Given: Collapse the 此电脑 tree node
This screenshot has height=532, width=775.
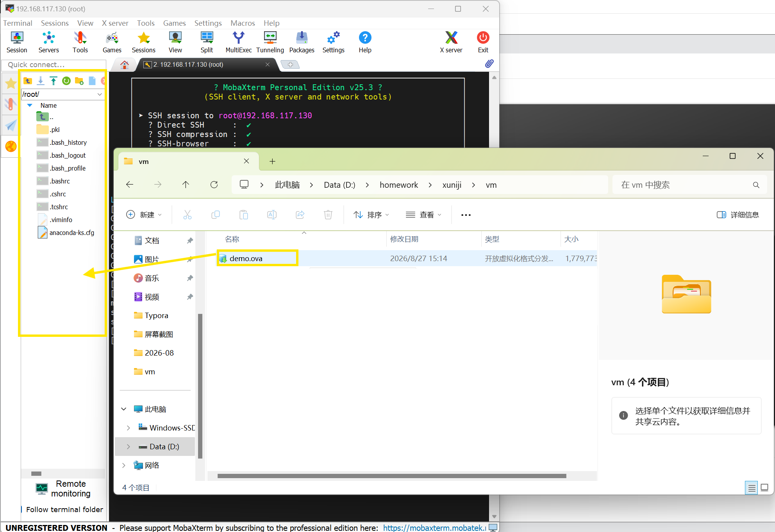Looking at the screenshot, I should click(x=124, y=409).
